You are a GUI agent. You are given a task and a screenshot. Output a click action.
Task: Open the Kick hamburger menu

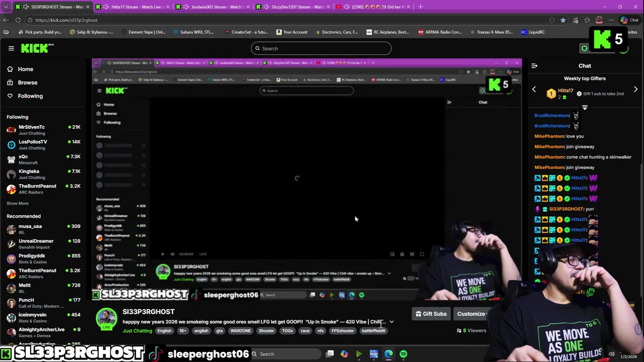click(11, 48)
